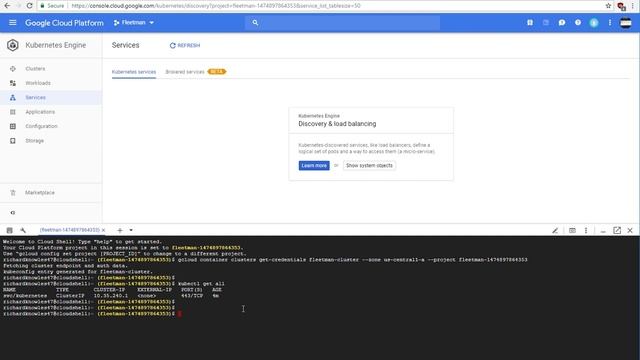Close the Cloud Shell panel

point(630,231)
